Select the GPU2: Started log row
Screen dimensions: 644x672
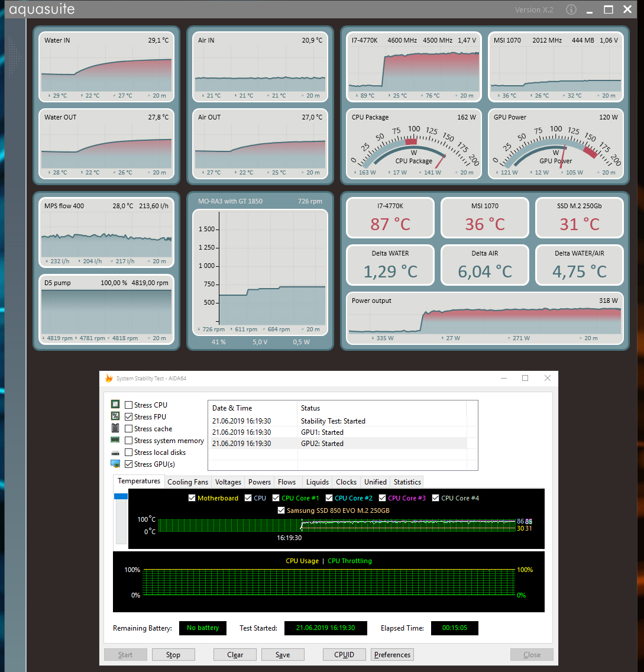(338, 443)
